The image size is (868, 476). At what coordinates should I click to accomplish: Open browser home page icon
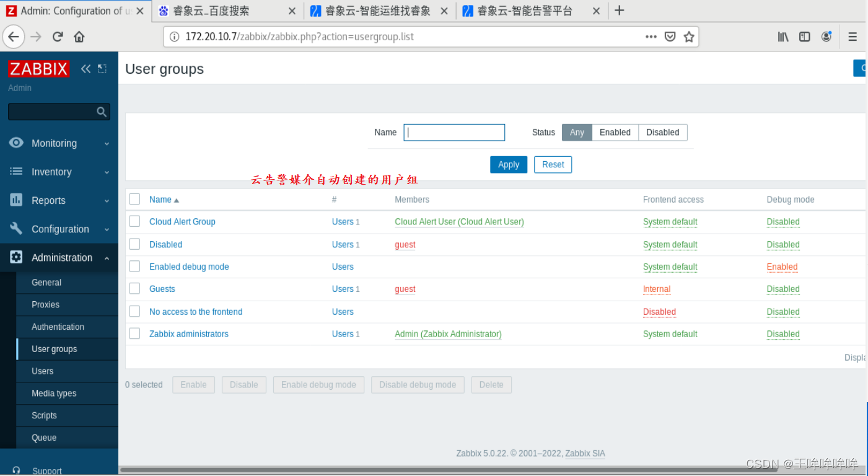[79, 37]
